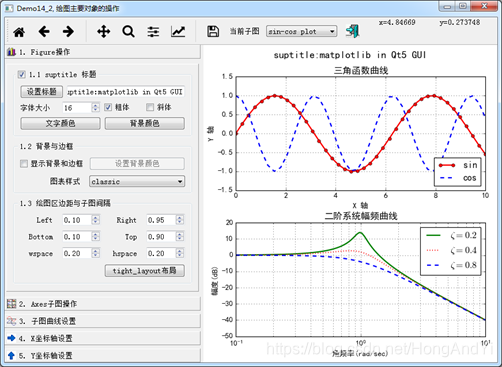Click the Left value field 0.10
502x367 pixels.
(x=77, y=220)
